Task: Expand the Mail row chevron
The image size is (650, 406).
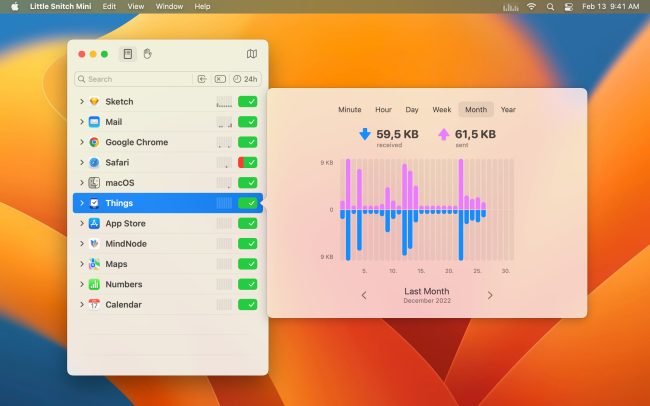Action: [82, 122]
